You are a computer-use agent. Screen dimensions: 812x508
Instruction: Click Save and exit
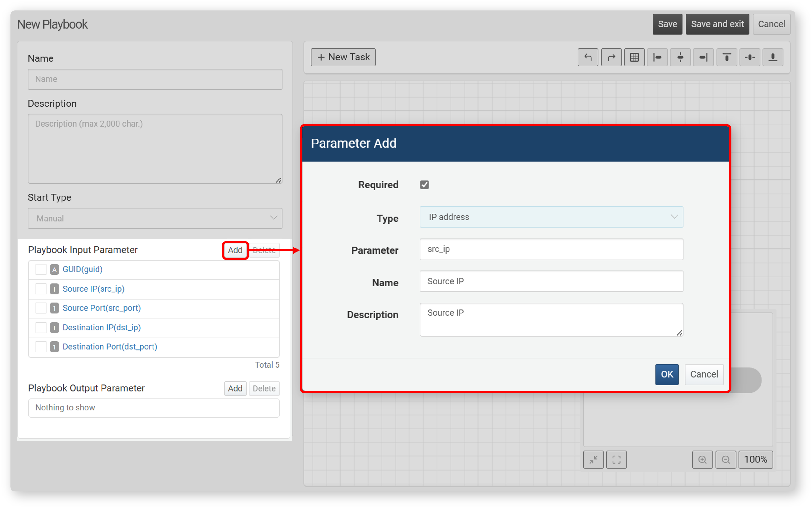click(717, 24)
